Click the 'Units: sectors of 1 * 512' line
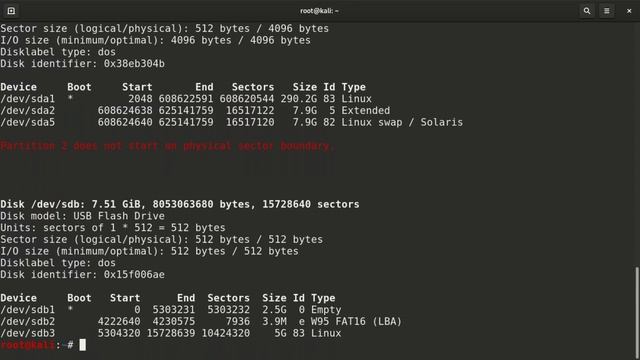The width and height of the screenshot is (640, 360). tap(113, 228)
